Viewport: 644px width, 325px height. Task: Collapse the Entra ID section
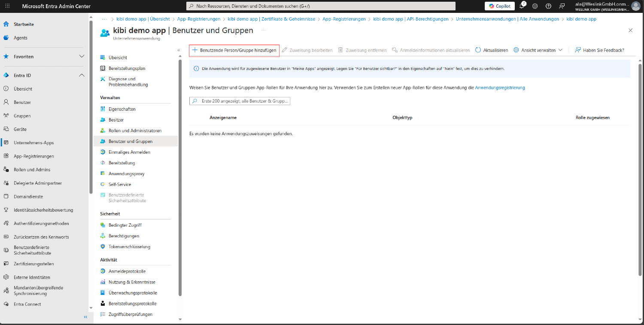pos(82,75)
